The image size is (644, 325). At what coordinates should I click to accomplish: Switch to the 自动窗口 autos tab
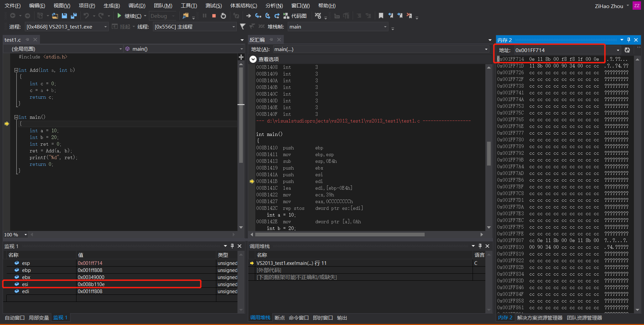[x=15, y=318]
